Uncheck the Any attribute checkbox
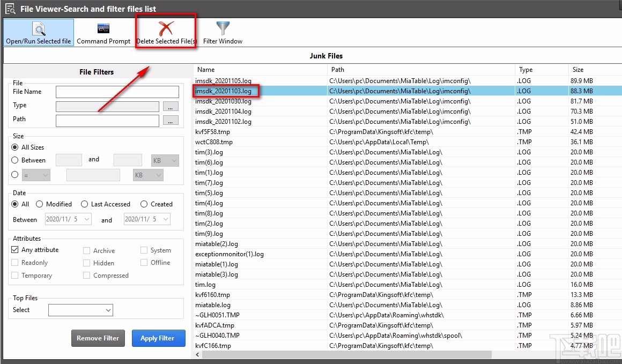The image size is (622, 364). 14,249
